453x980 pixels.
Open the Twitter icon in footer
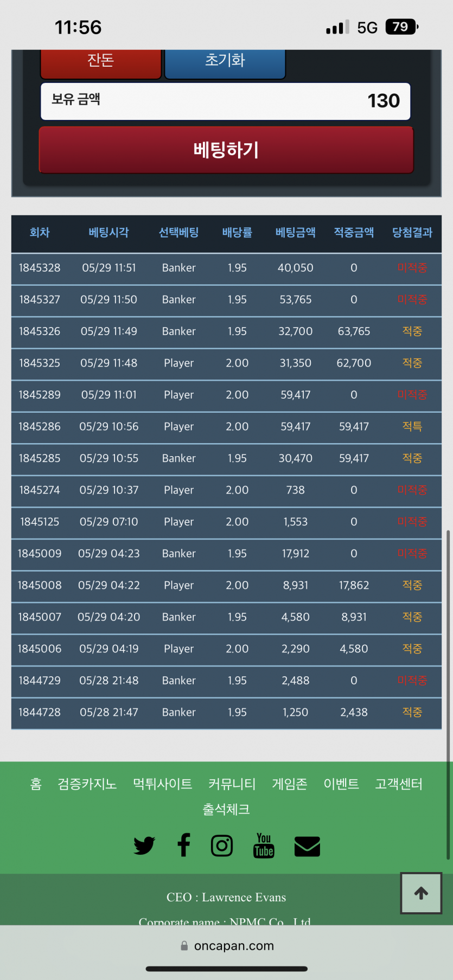pos(144,846)
